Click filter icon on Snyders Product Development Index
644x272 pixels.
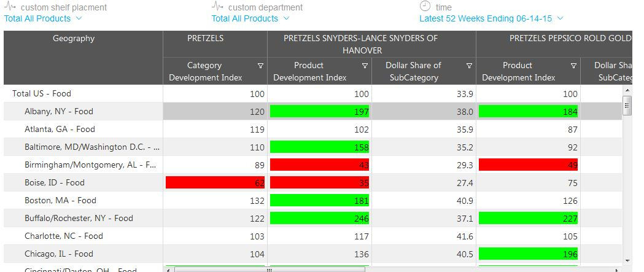[x=365, y=66]
